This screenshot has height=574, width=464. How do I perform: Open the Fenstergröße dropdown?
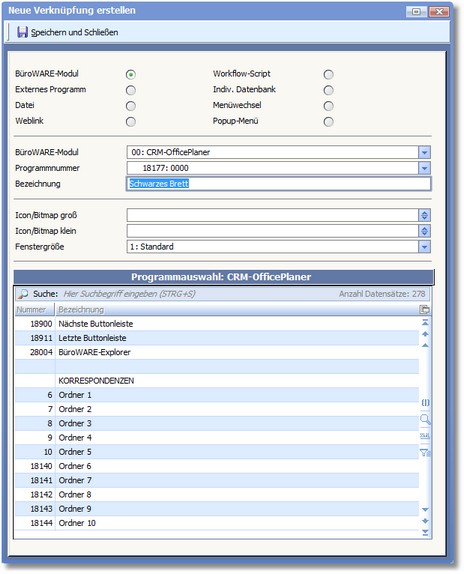[x=424, y=247]
